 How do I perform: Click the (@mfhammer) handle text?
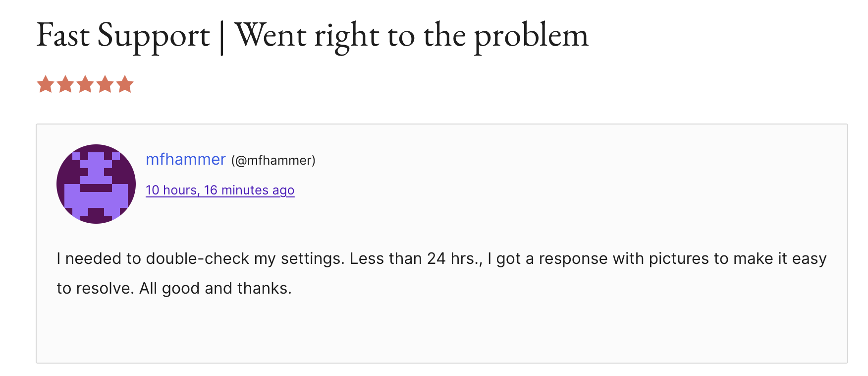[x=273, y=160]
